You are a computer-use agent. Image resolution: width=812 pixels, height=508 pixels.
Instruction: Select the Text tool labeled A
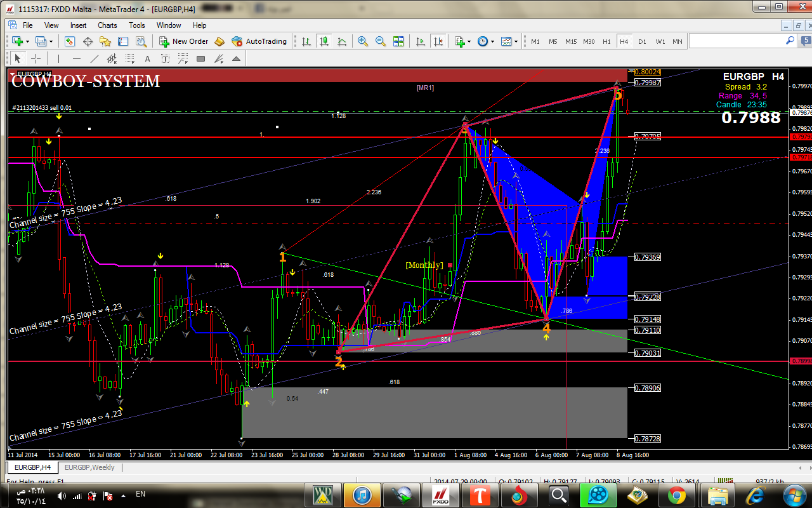point(148,58)
